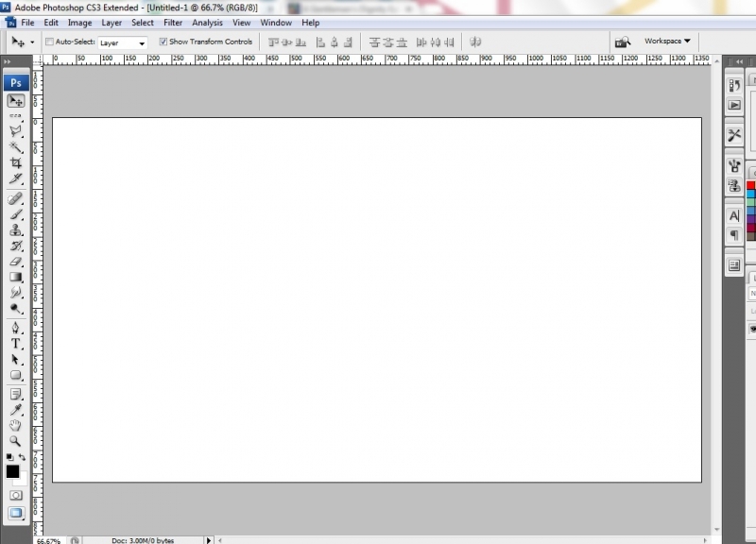Select the Move tool in toolbox
The height and width of the screenshot is (544, 756).
tap(16, 100)
